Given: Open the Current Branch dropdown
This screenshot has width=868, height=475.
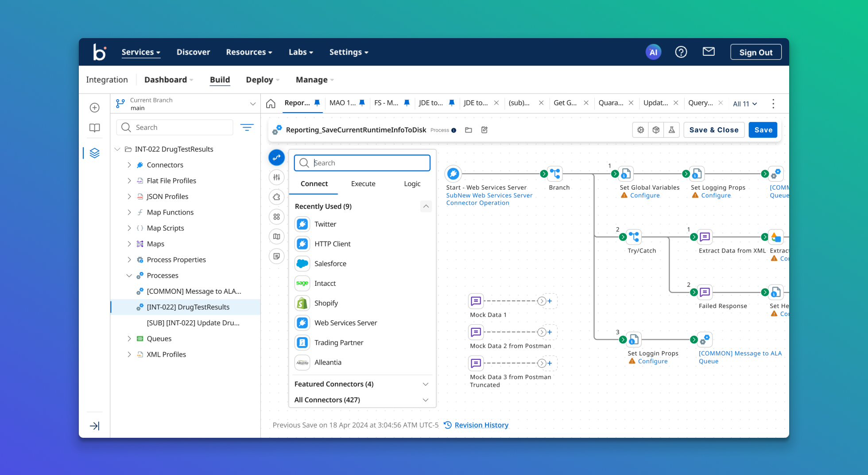Looking at the screenshot, I should pyautogui.click(x=253, y=104).
